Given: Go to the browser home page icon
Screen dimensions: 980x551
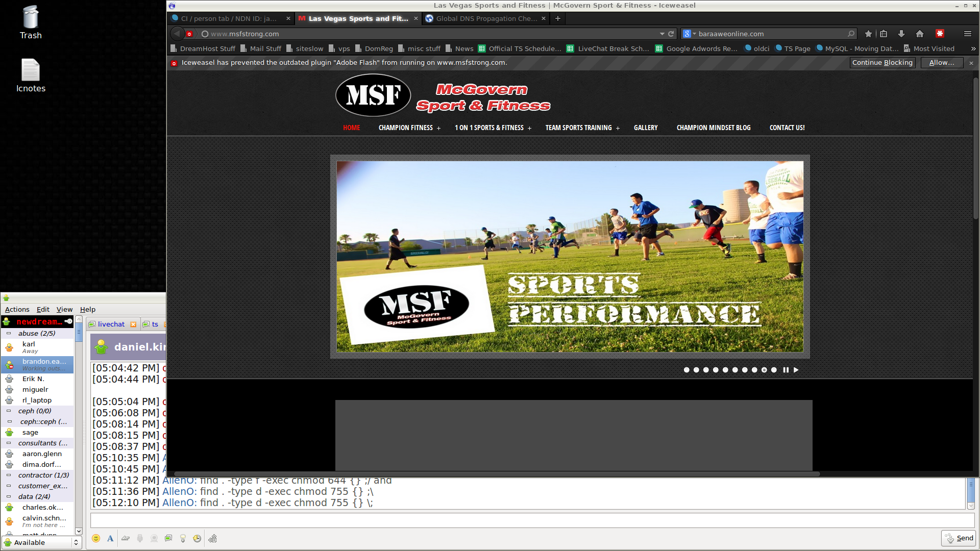Looking at the screenshot, I should (x=920, y=34).
